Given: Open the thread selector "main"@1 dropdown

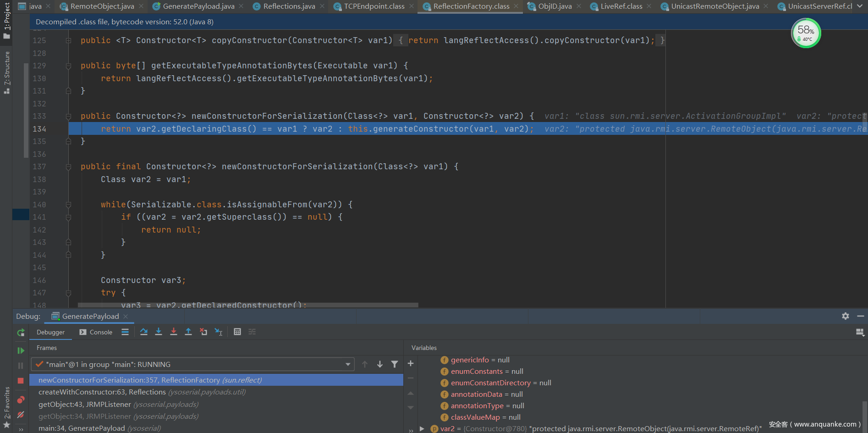Looking at the screenshot, I should pyautogui.click(x=192, y=364).
